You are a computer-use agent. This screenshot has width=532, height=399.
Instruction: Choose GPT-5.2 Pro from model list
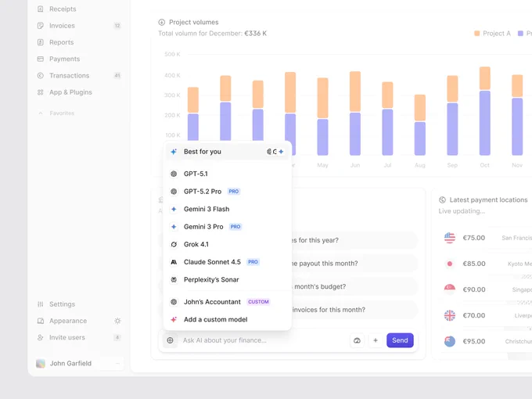pos(228,192)
